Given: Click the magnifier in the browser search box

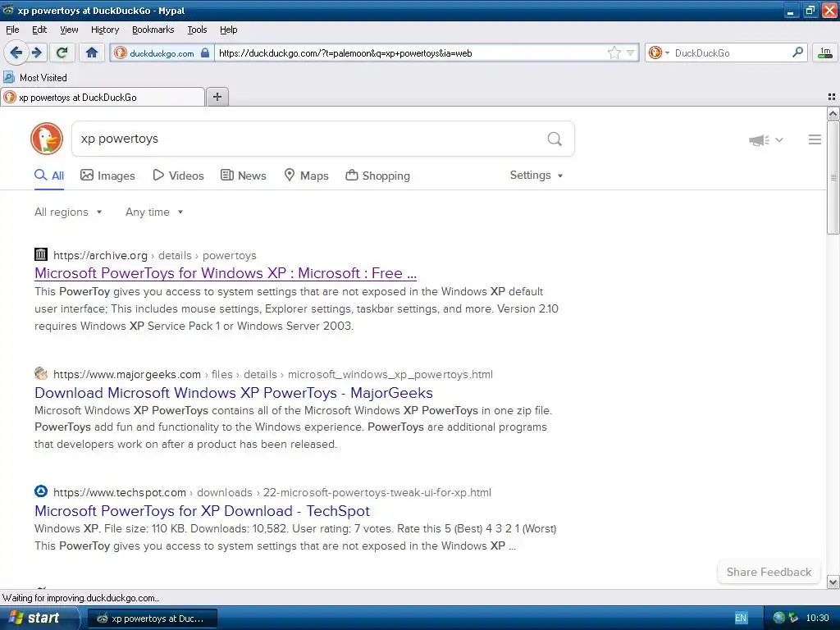Looking at the screenshot, I should click(x=797, y=52).
